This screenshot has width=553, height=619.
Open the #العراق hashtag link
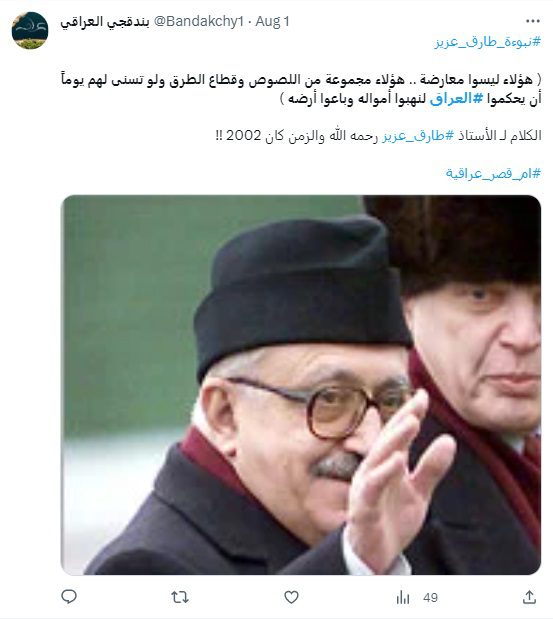click(456, 98)
